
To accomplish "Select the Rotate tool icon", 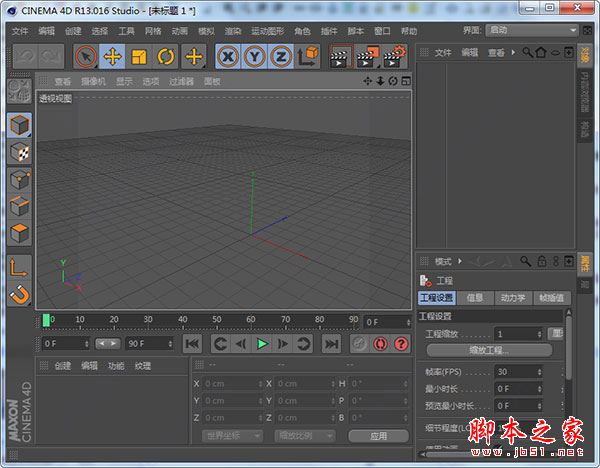I will [x=166, y=57].
